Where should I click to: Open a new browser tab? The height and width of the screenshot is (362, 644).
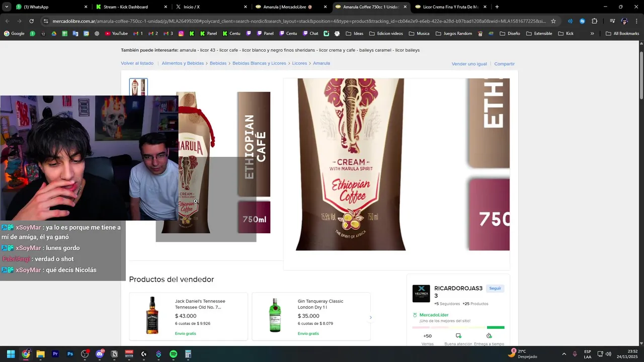pyautogui.click(x=497, y=7)
